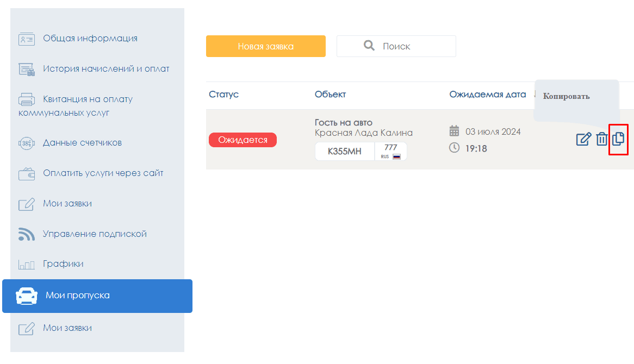Click the edit pencil icon for the pass
The image size is (634, 364).
point(583,139)
